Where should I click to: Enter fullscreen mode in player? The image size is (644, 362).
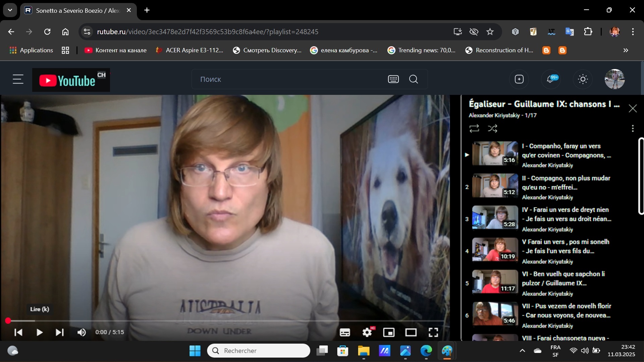coord(433,332)
